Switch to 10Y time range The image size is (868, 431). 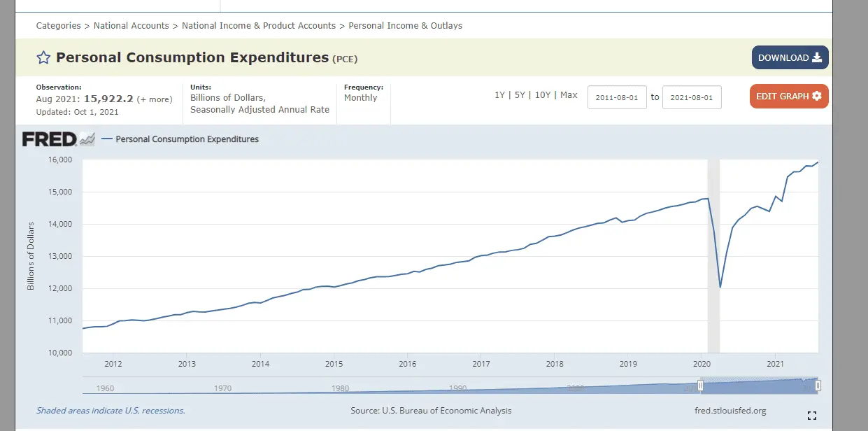543,95
